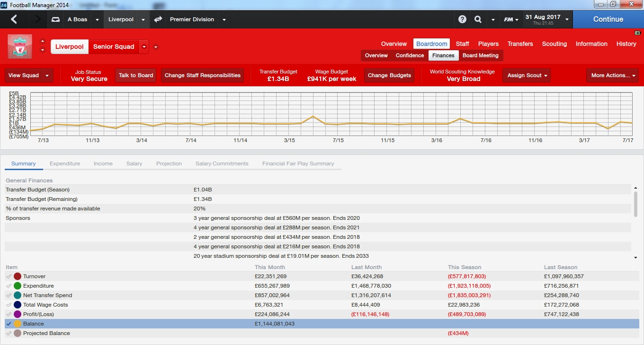This screenshot has width=644, height=345.
Task: Click the down arrow beside the crest
Action: (x=43, y=50)
